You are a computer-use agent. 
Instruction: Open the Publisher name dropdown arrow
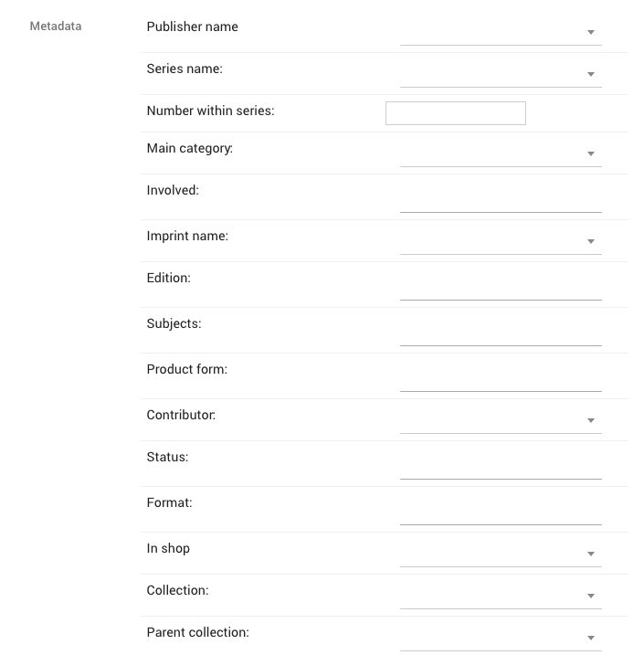[591, 33]
